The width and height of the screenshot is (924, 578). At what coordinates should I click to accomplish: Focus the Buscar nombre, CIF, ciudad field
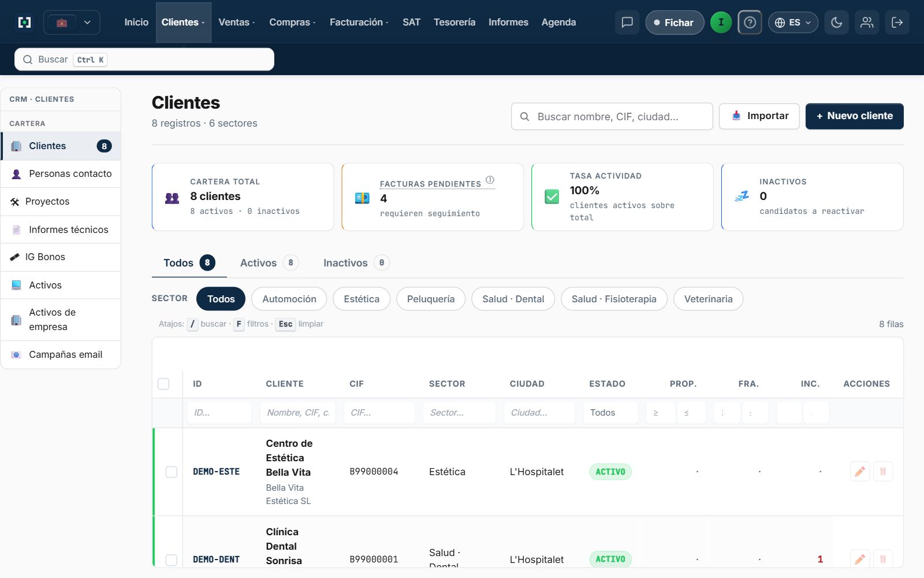point(612,117)
